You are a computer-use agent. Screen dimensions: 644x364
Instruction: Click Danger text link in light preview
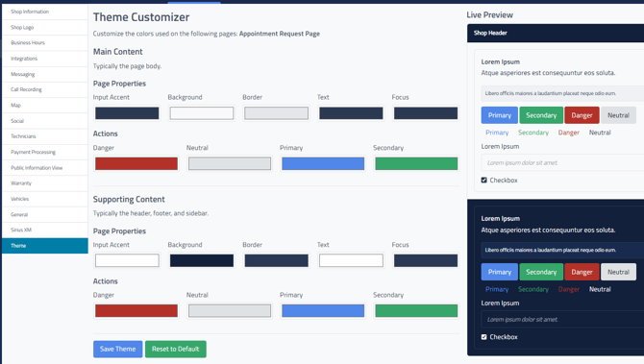coord(569,133)
